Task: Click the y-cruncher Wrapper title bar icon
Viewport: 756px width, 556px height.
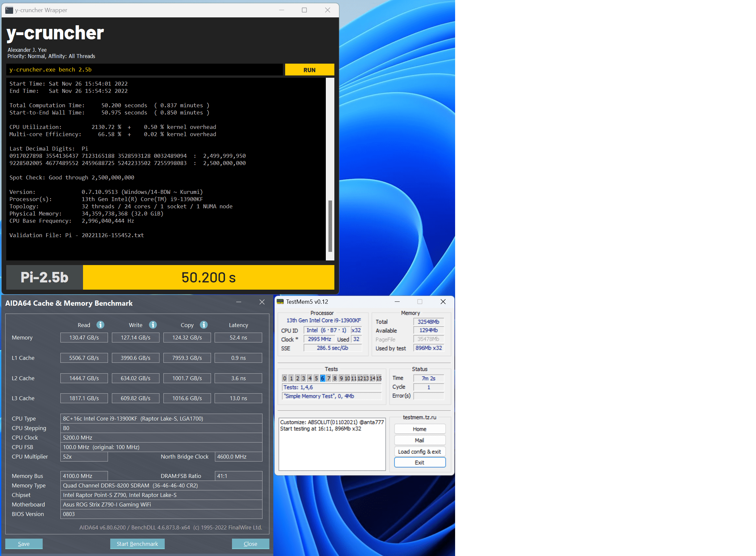Action: (9, 10)
